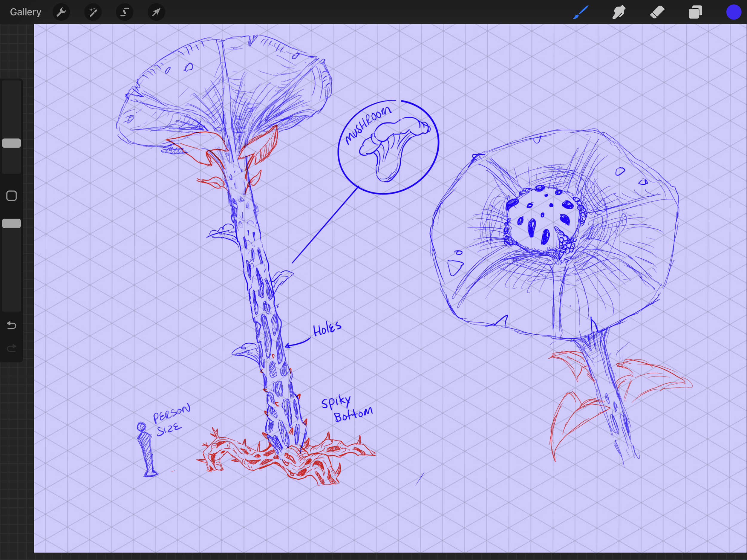Image resolution: width=747 pixels, height=560 pixels.
Task: Undo the last stroke
Action: click(x=11, y=325)
